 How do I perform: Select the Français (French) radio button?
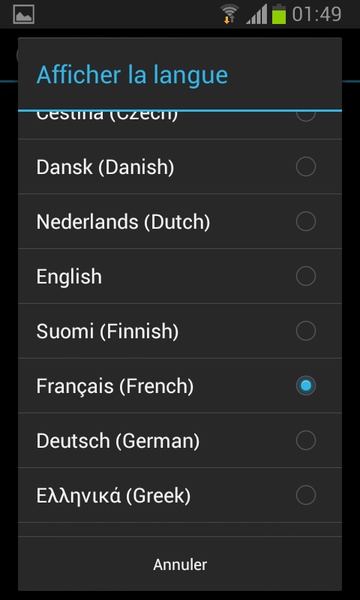click(x=306, y=386)
